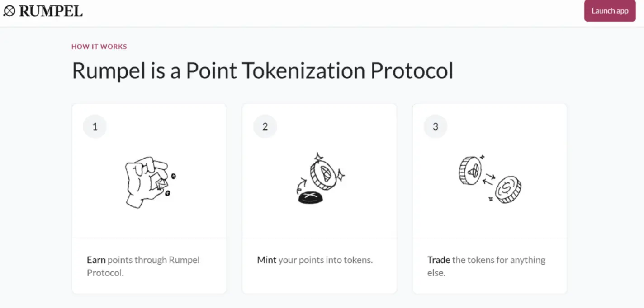The width and height of the screenshot is (644, 308).
Task: Click the bold word Mint
Action: pyautogui.click(x=266, y=260)
